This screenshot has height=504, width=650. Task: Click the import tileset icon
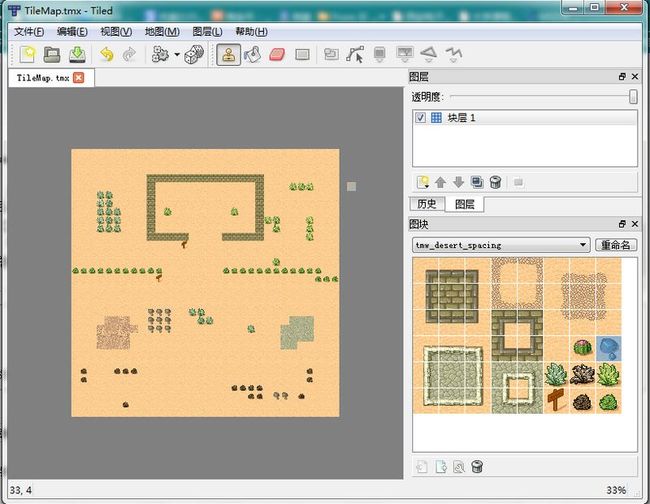(441, 467)
